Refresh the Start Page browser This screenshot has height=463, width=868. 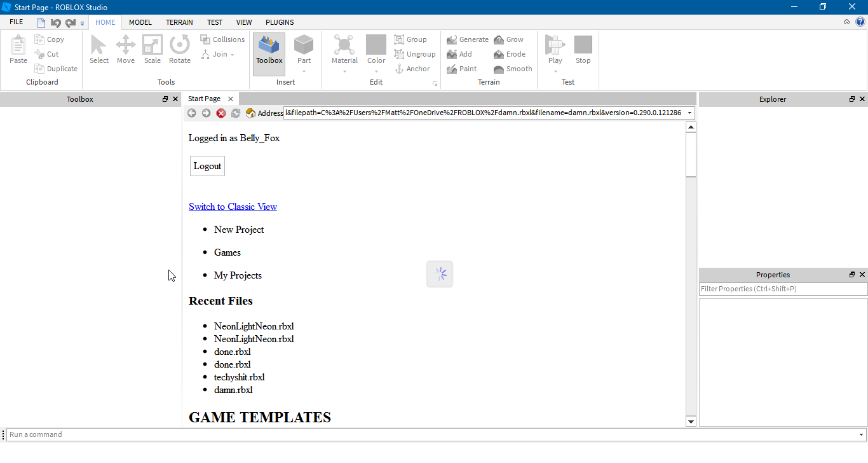[236, 113]
